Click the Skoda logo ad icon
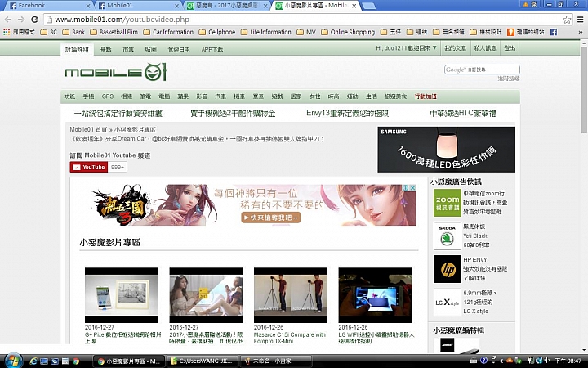Image resolution: width=588 pixels, height=368 pixels. [447, 236]
